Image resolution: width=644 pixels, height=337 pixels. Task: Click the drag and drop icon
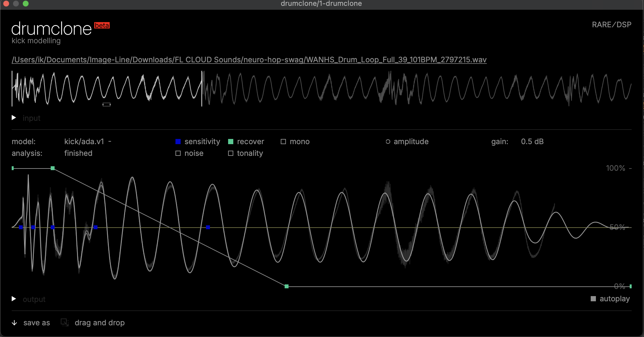click(65, 322)
